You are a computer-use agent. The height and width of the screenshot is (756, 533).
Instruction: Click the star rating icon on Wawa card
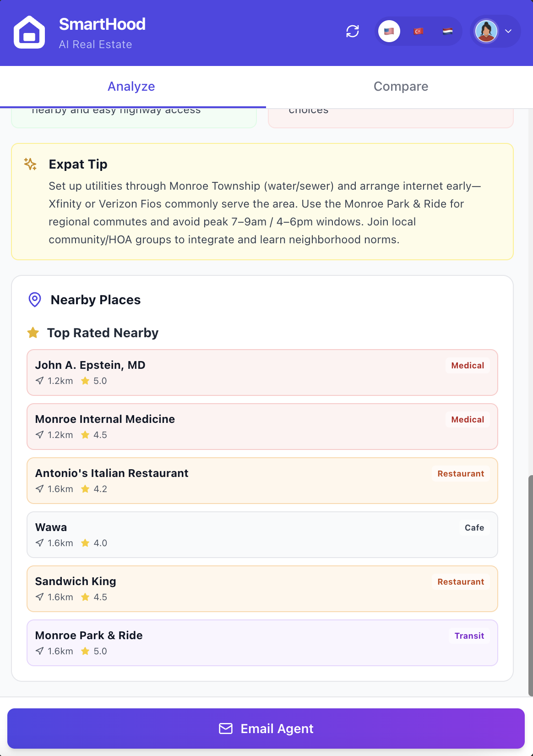click(x=85, y=542)
